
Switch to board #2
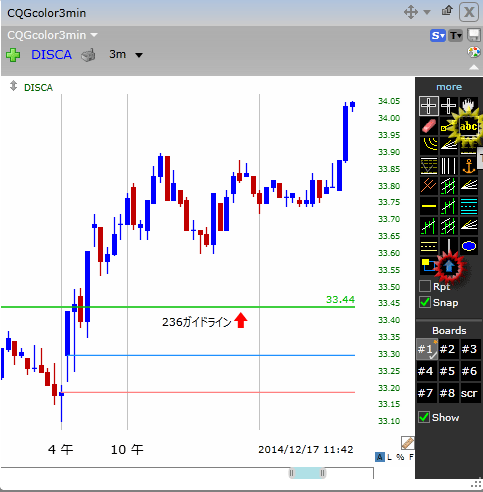[x=447, y=349]
